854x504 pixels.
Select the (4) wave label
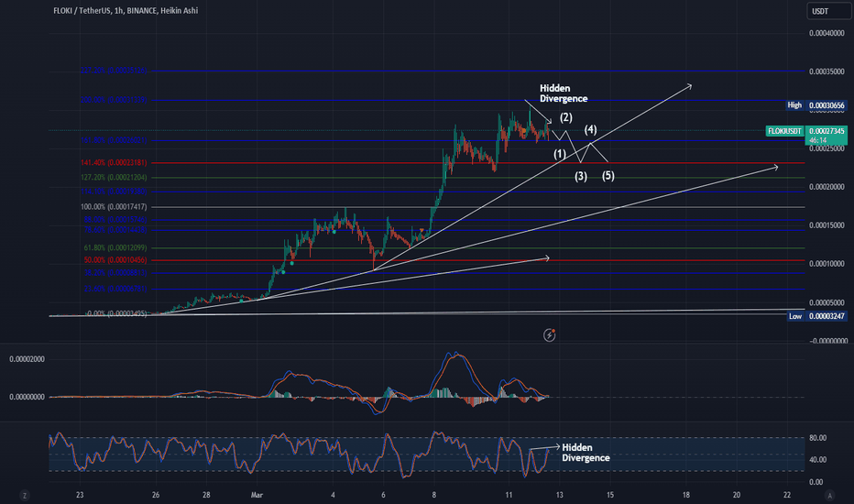click(590, 130)
